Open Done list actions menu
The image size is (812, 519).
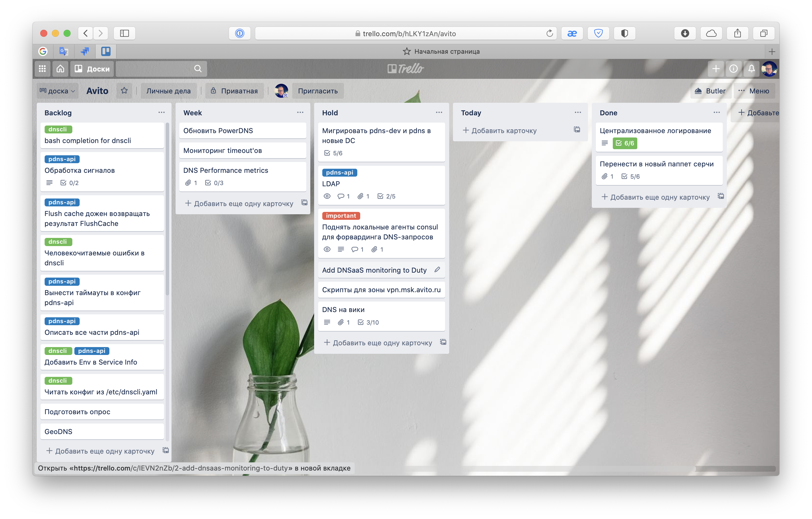coord(717,112)
